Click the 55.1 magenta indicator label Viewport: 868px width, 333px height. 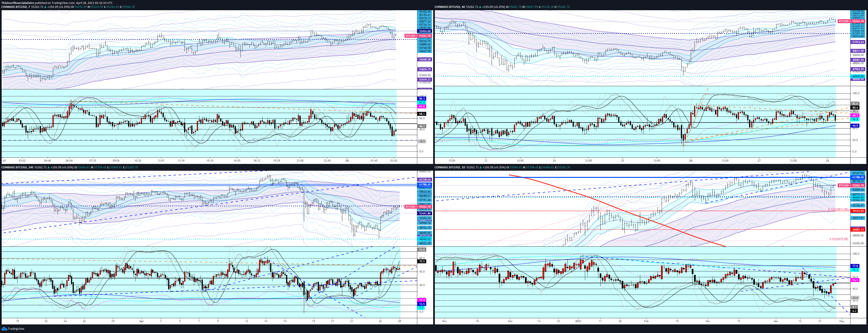(x=855, y=280)
